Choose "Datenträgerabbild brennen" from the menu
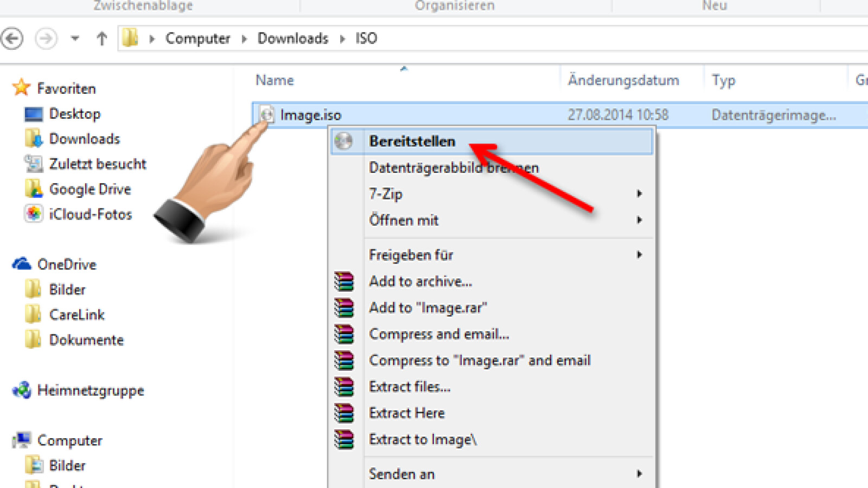 point(454,168)
